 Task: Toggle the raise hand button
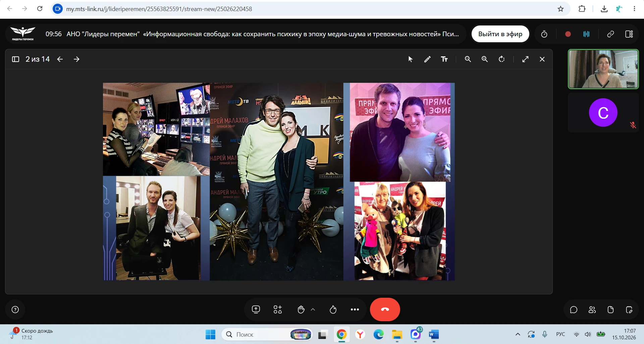point(301,309)
